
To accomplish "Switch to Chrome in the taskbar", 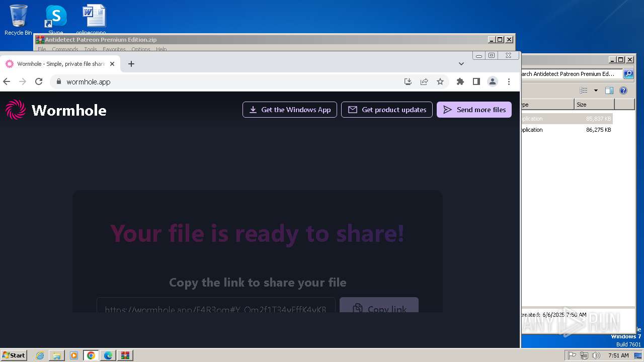I will click(91, 355).
